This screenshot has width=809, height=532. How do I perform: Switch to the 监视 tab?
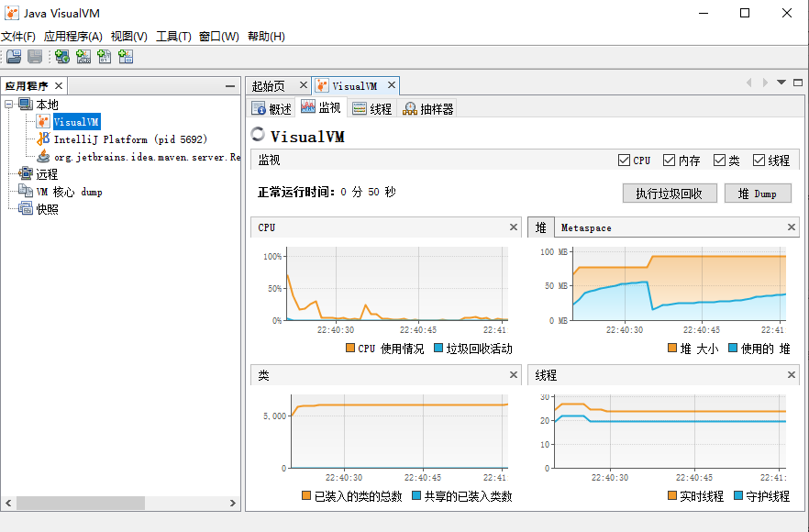(321, 108)
